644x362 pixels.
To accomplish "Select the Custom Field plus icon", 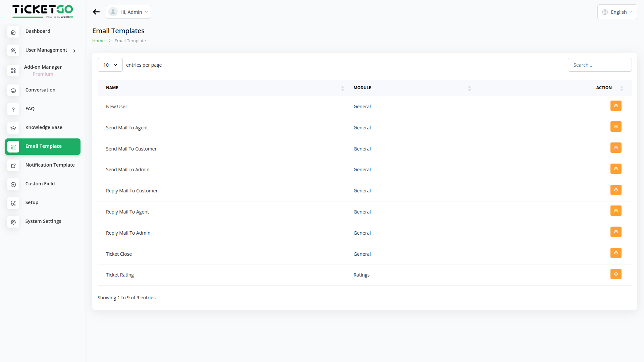I will coord(13,185).
